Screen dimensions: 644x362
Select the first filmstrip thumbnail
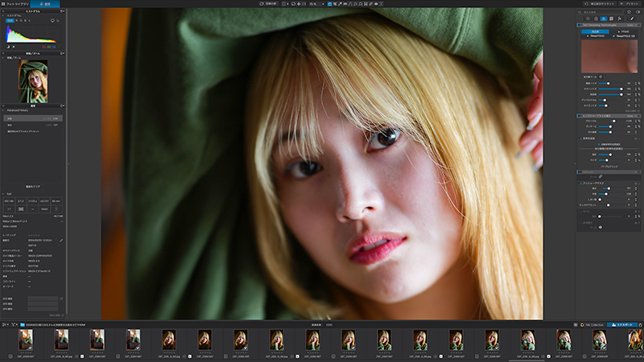(x=26, y=339)
